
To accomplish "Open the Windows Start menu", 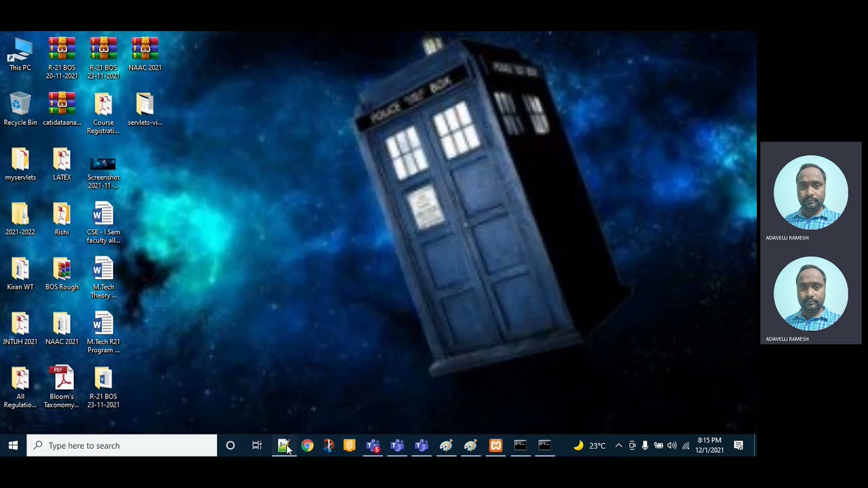I will pos(13,445).
